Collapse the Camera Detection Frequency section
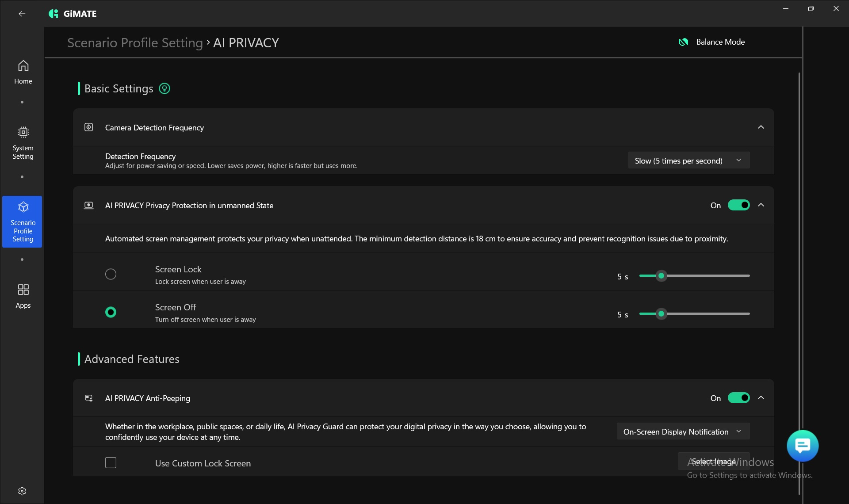This screenshot has width=849, height=504. pyautogui.click(x=761, y=127)
